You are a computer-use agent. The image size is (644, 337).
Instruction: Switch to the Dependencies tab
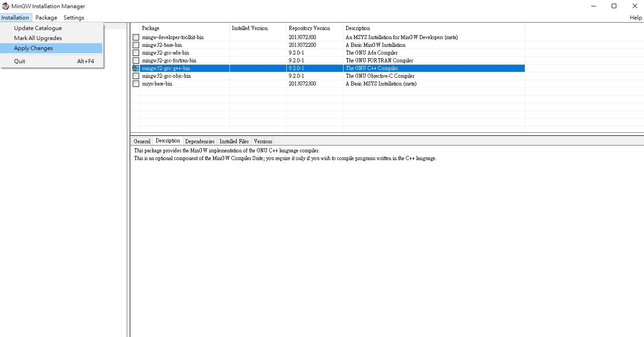200,141
